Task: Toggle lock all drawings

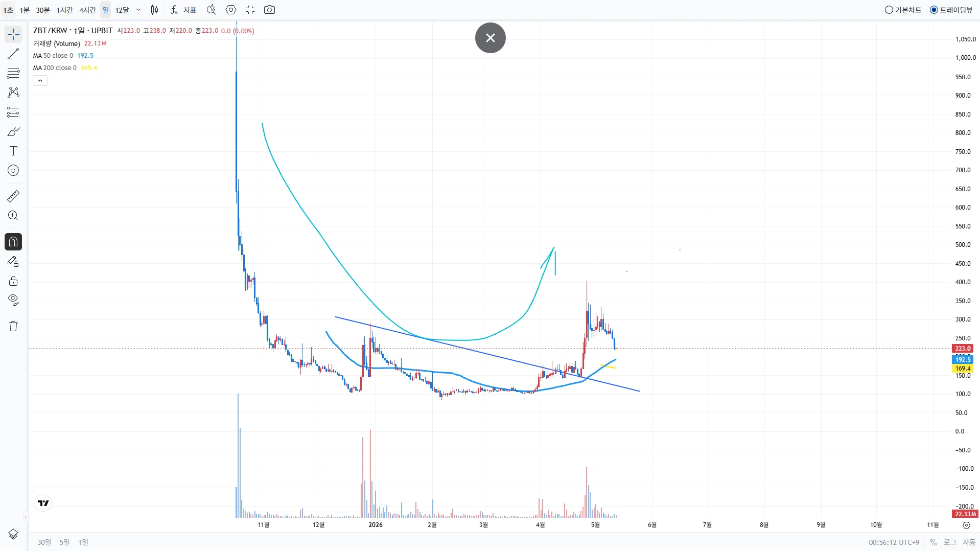Action: (x=13, y=281)
